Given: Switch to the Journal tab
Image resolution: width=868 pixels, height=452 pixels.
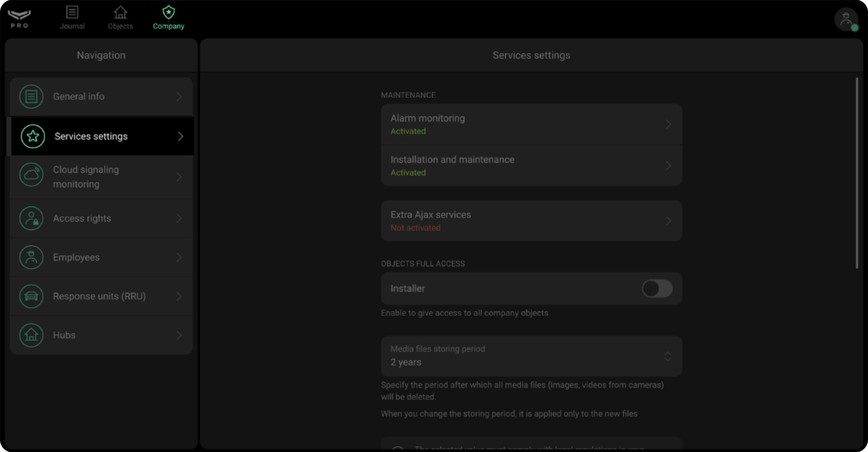Looking at the screenshot, I should click(72, 18).
